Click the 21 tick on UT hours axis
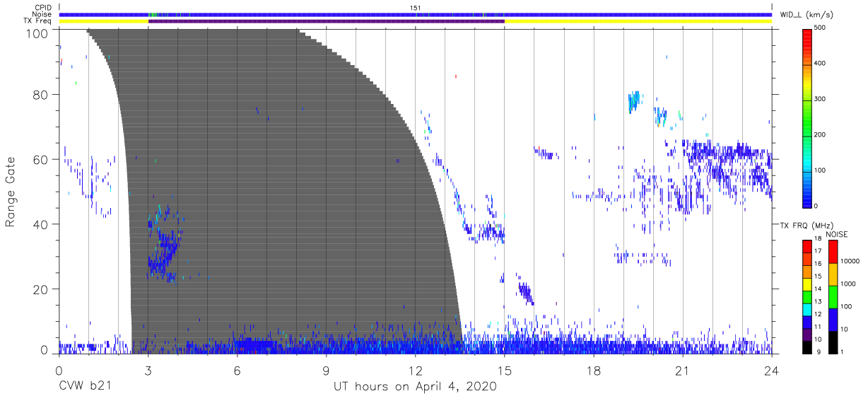 [683, 370]
